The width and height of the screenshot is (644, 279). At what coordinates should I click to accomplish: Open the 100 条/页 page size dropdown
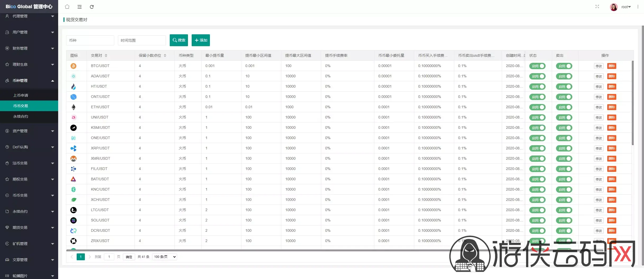coord(164,257)
